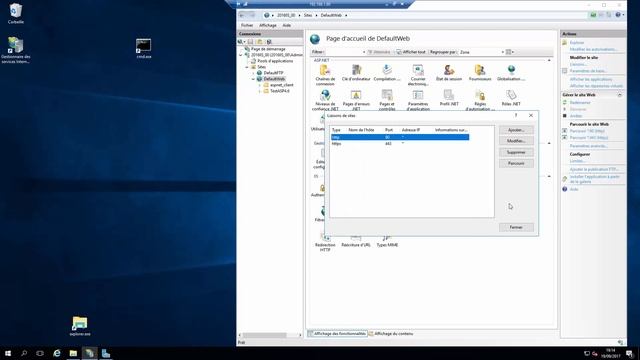The height and width of the screenshot is (360, 640).
Task: Open the explorer.exe desktop shortcut
Action: 80,326
